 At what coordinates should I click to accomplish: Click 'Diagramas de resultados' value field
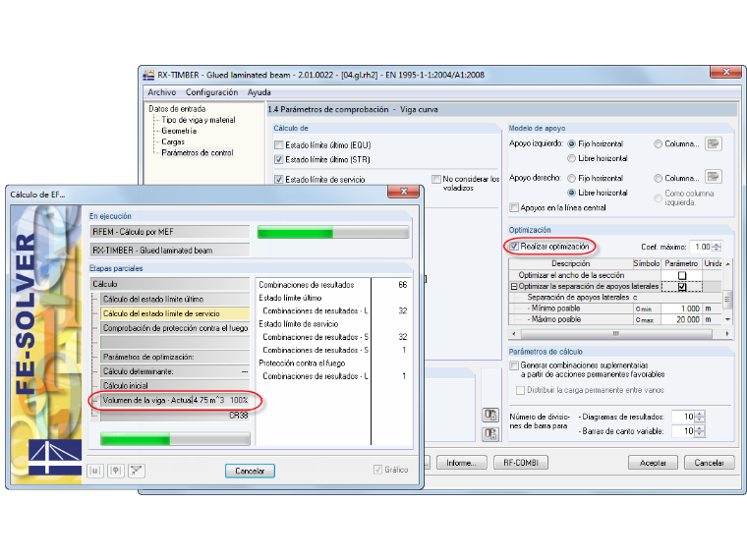pyautogui.click(x=683, y=417)
